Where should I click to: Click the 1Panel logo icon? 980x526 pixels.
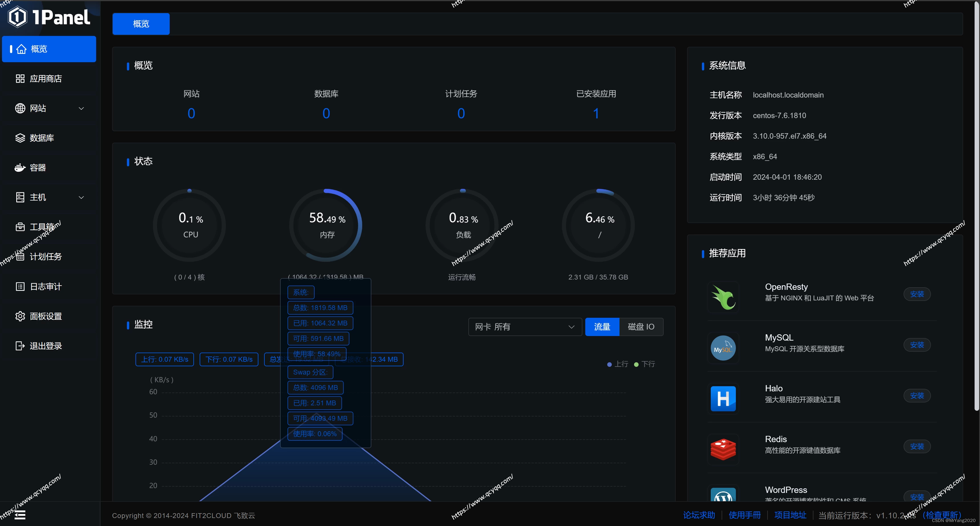point(17,17)
